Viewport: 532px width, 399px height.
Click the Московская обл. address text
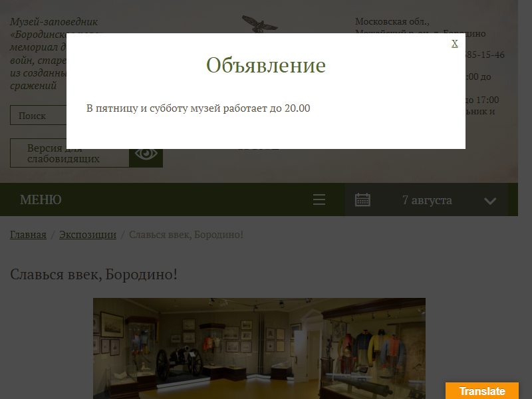pyautogui.click(x=392, y=21)
